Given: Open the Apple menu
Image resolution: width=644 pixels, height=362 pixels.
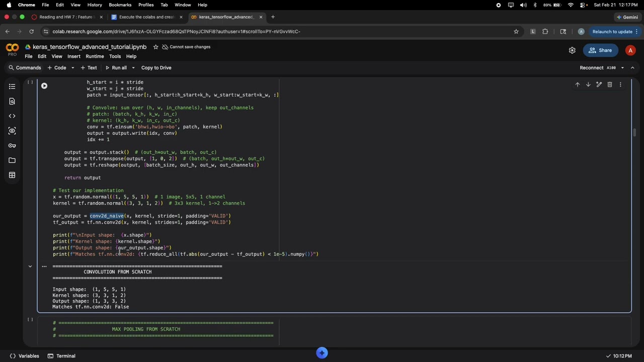Looking at the screenshot, I should [x=9, y=5].
